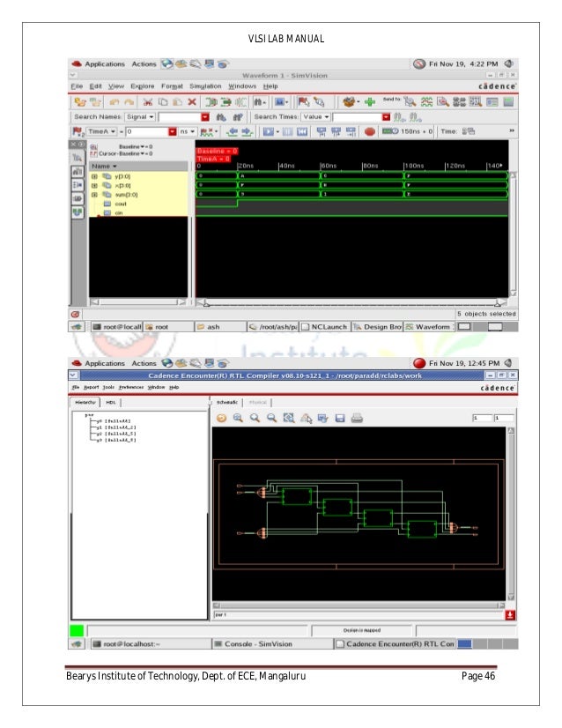This screenshot has height=728, width=562.
Task: Expand the sum[3:0] signal bus
Action: click(x=94, y=194)
